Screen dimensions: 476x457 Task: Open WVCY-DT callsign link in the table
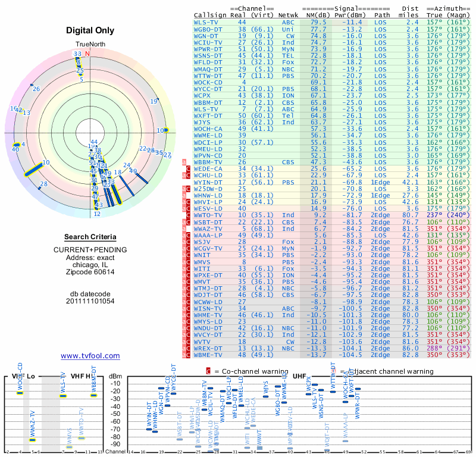(208, 335)
